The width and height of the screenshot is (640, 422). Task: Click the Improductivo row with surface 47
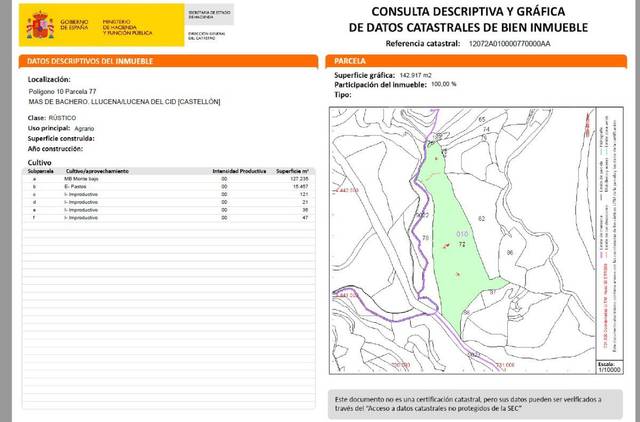click(168, 218)
